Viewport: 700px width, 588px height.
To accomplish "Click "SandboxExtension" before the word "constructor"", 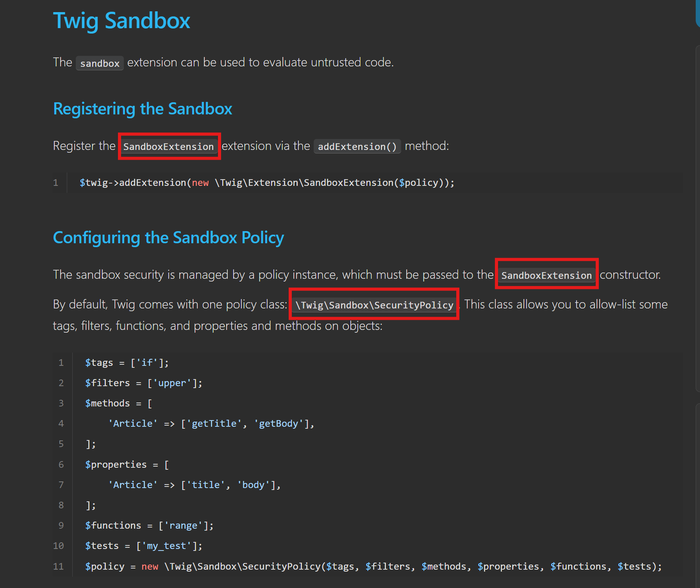I will (x=546, y=275).
